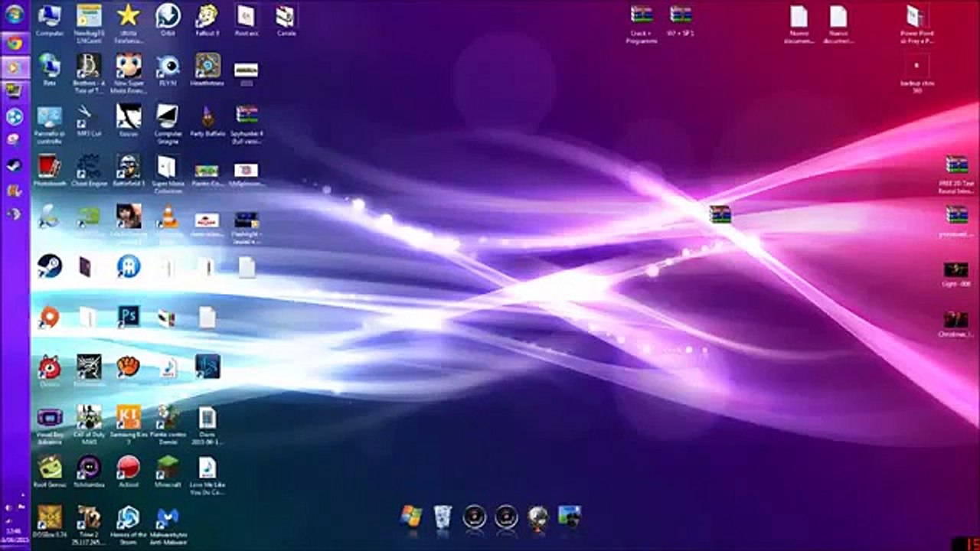Open the dock Windows logo icon
The image size is (980, 551).
click(x=411, y=517)
